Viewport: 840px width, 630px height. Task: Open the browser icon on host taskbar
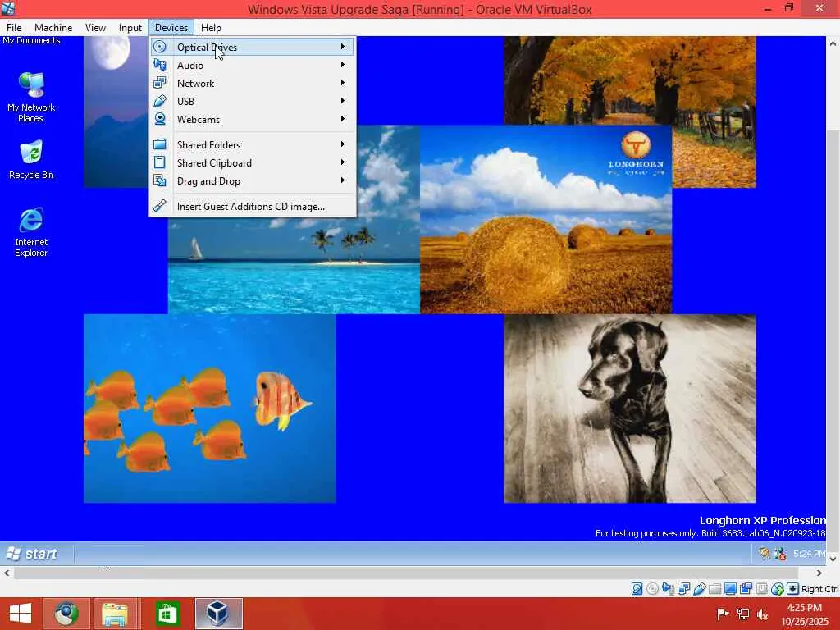pos(66,614)
